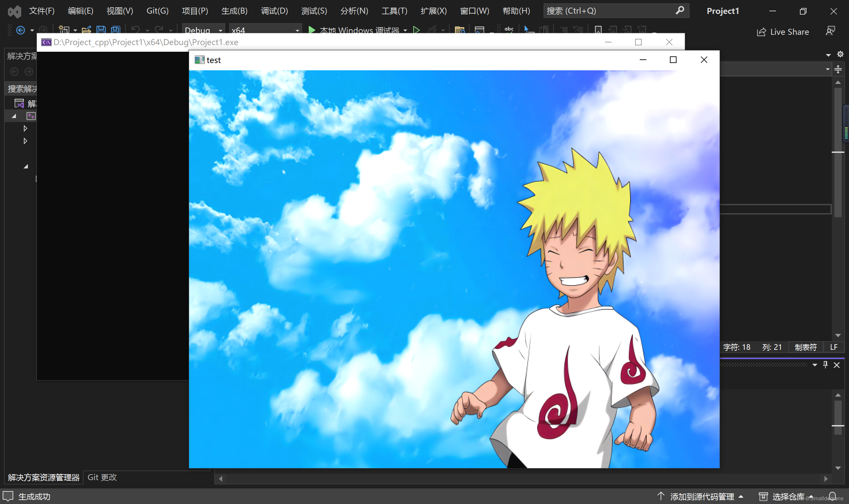Image resolution: width=849 pixels, height=504 pixels.
Task: Click the Save file icon
Action: coord(101,30)
